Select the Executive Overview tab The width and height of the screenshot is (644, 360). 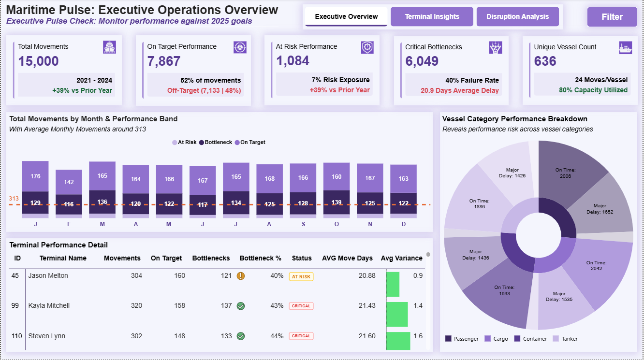(346, 16)
